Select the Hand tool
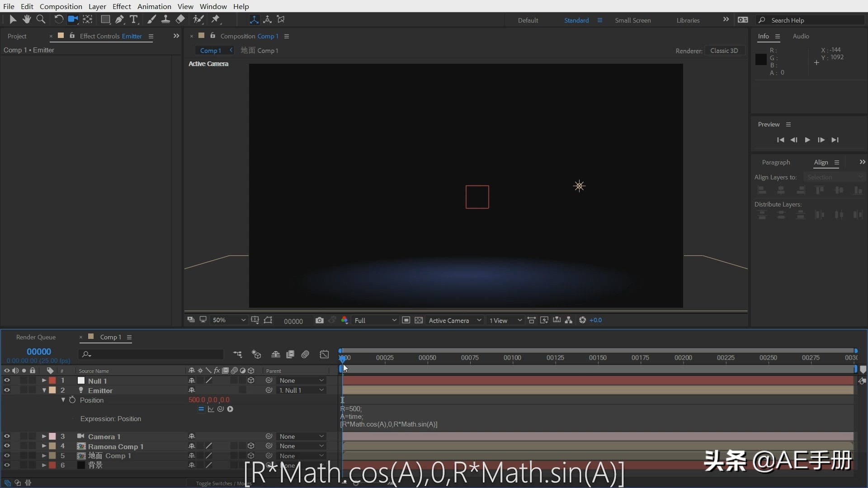The width and height of the screenshot is (868, 488). point(27,19)
